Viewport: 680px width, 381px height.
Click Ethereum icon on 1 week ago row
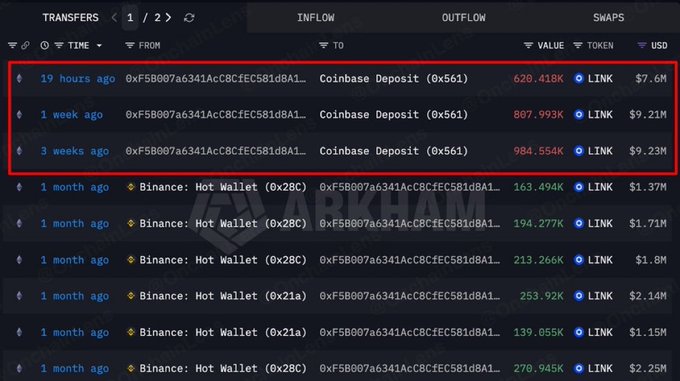(19, 114)
